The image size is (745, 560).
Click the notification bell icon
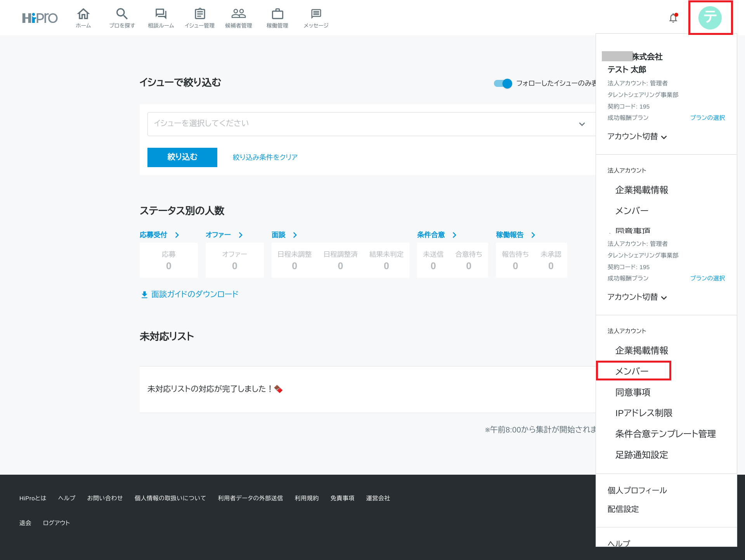(x=673, y=18)
